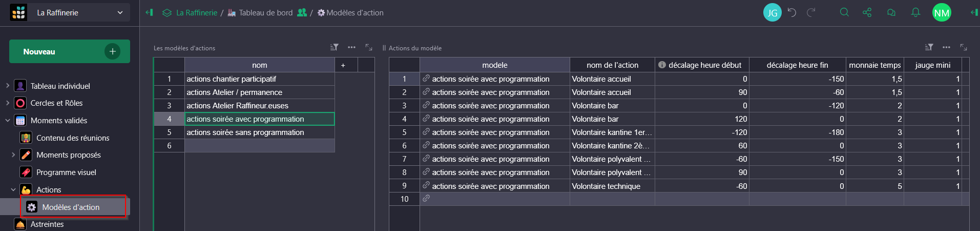The width and height of the screenshot is (980, 231).
Task: Click the redo arrow icon
Action: (x=811, y=12)
